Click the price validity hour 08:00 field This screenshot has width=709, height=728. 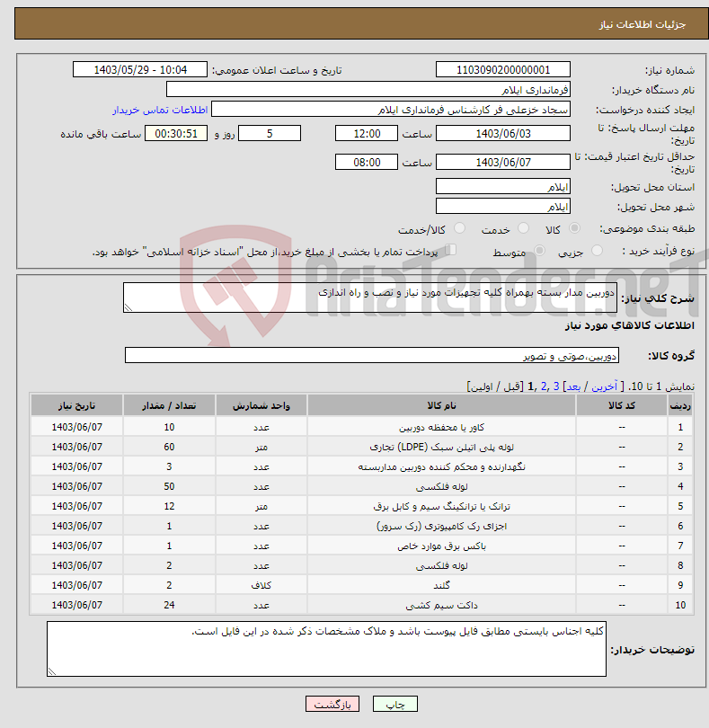(x=367, y=162)
